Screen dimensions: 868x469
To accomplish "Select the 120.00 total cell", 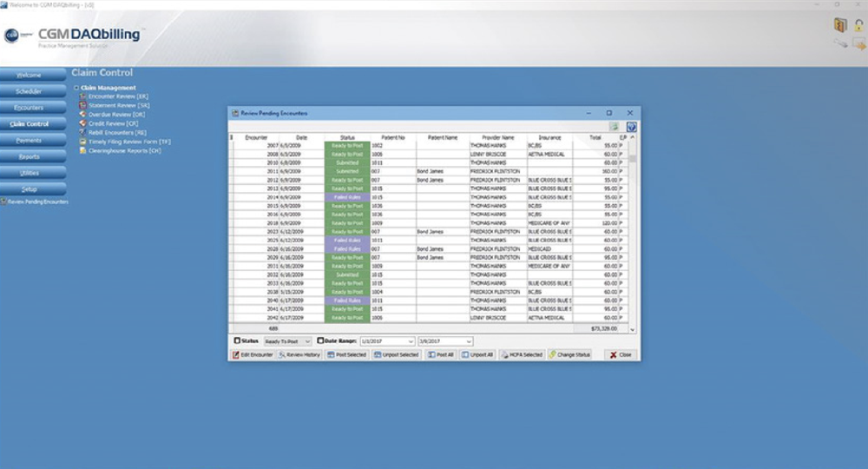I will [x=595, y=223].
